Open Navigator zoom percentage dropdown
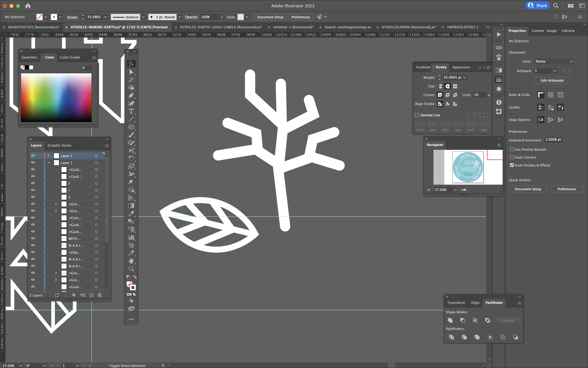 pyautogui.click(x=456, y=190)
